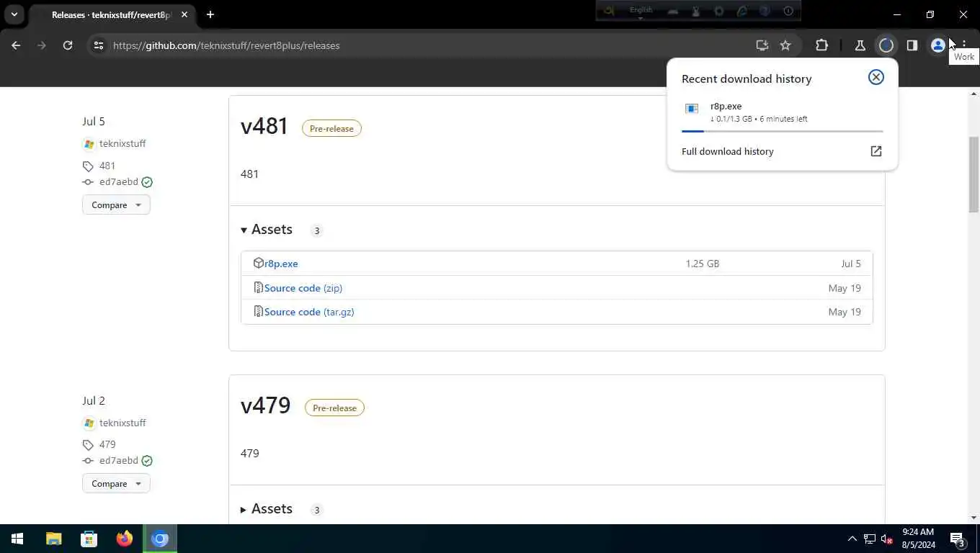The height and width of the screenshot is (553, 980).
Task: Open install app icon in address bar
Action: [762, 45]
